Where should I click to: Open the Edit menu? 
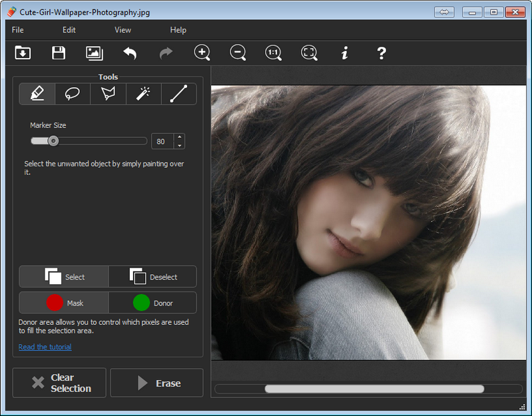[69, 30]
